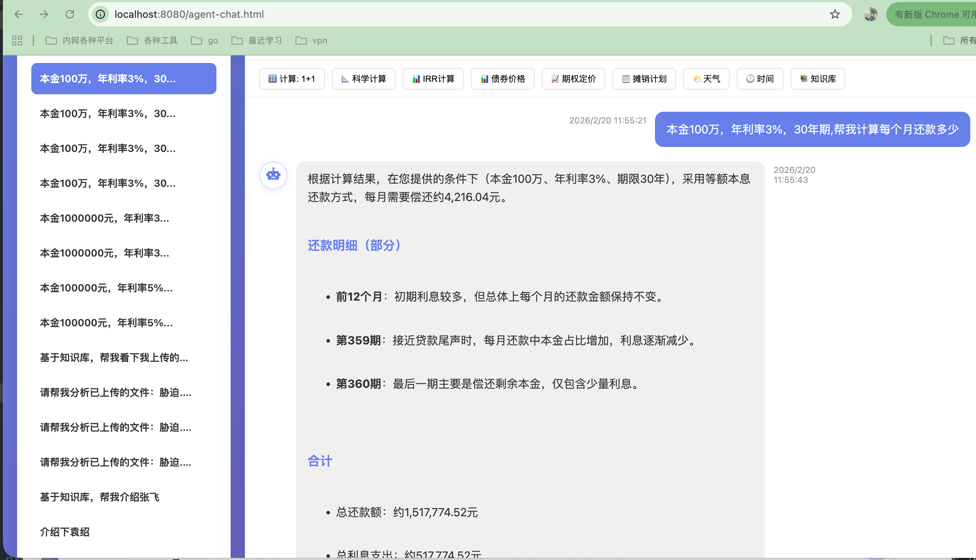The image size is (976, 560).
Task: Click the robot assistant avatar
Action: pyautogui.click(x=273, y=175)
